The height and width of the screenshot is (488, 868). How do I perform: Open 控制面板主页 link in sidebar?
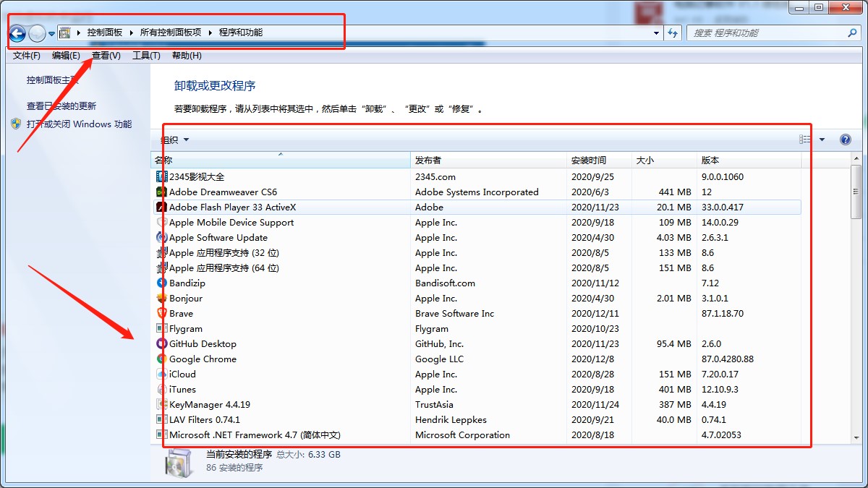pyautogui.click(x=53, y=80)
